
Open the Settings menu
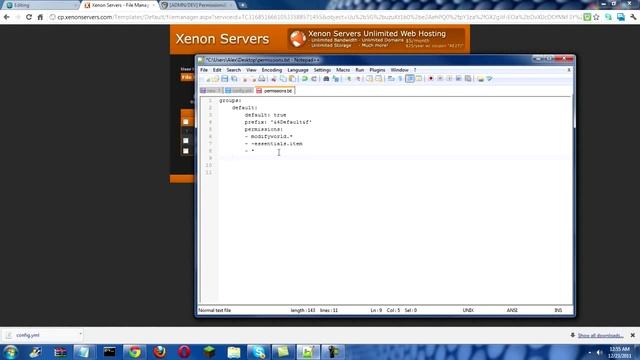tap(322, 70)
